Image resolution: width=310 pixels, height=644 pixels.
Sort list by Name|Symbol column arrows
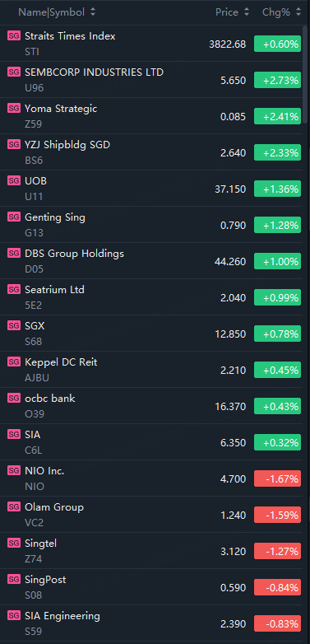click(93, 12)
